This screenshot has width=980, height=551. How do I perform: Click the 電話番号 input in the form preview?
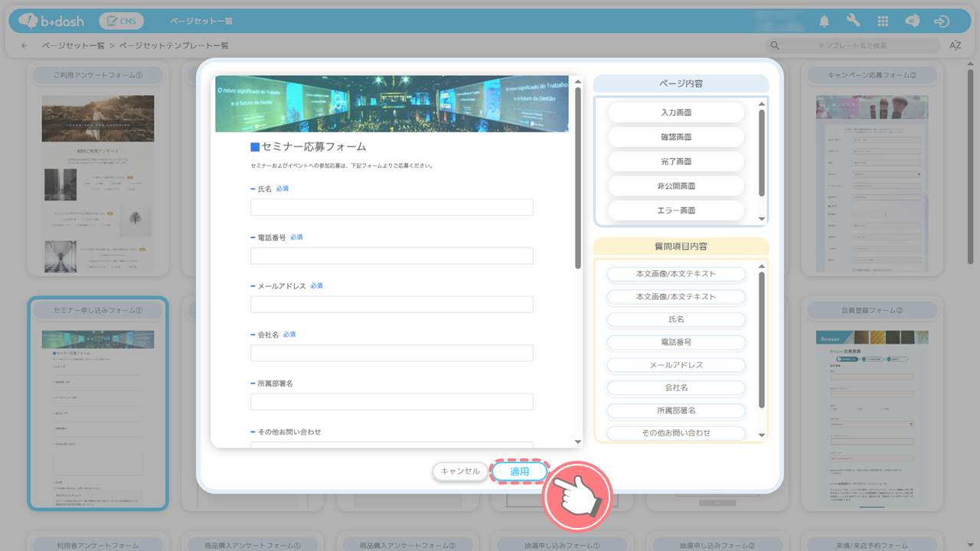pos(391,256)
